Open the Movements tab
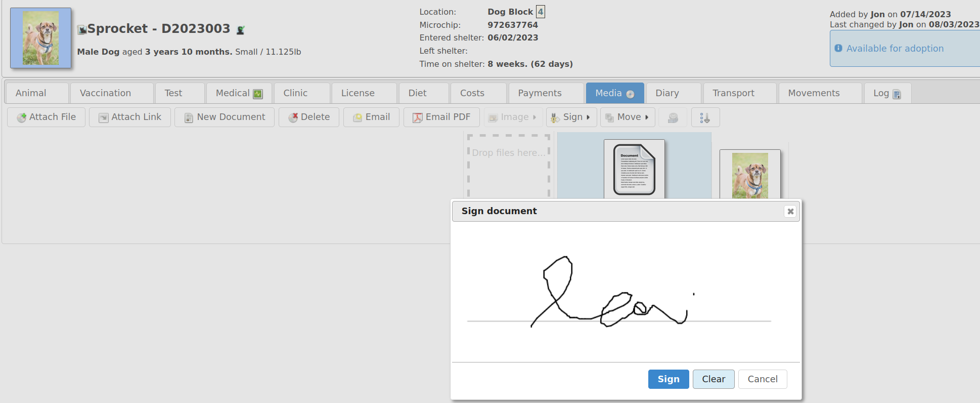 (x=820, y=93)
